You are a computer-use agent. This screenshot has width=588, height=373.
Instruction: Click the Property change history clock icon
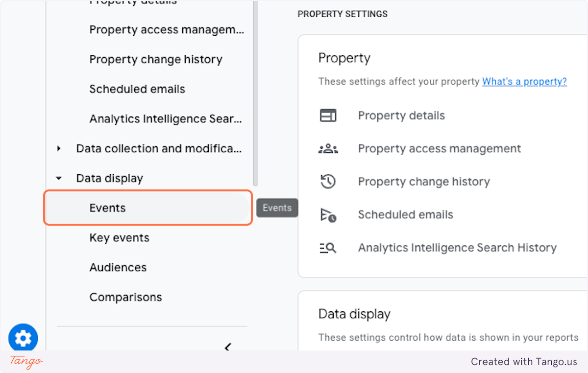tap(328, 182)
